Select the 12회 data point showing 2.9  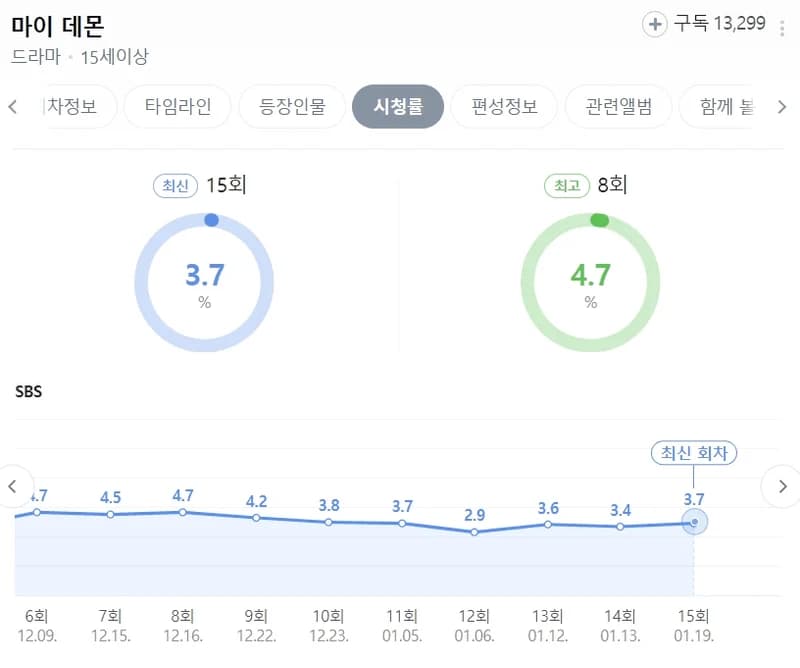pyautogui.click(x=474, y=532)
